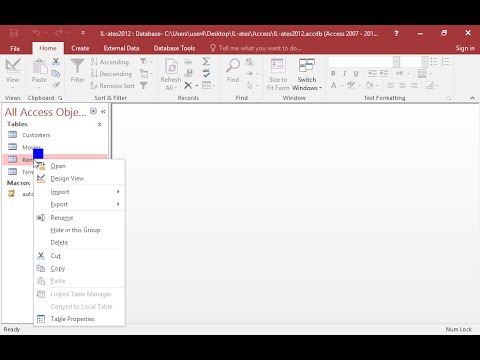Screen dimensions: 480x360
Task: Click the Size to Fit Form icon
Action: tap(278, 66)
